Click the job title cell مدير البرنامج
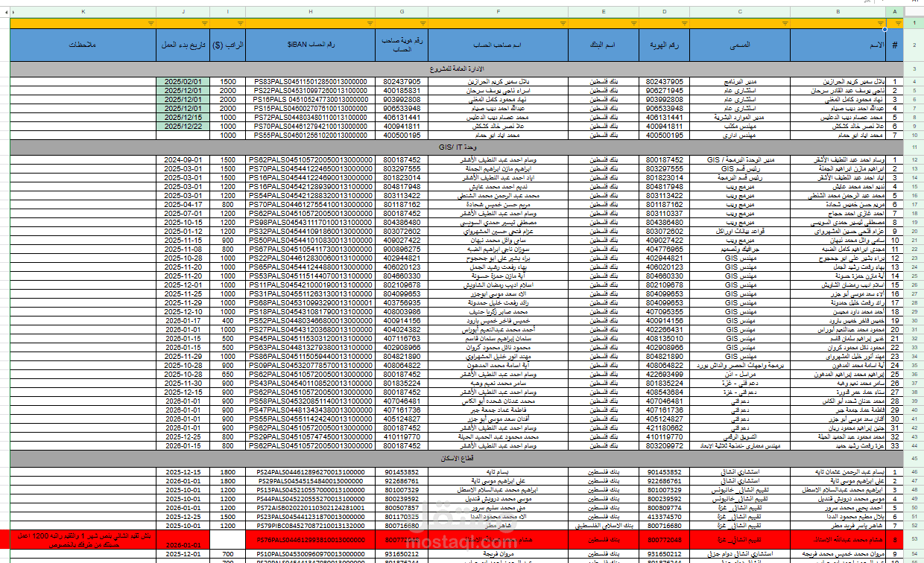Image resolution: width=924 pixels, height=563 pixels. [x=740, y=81]
